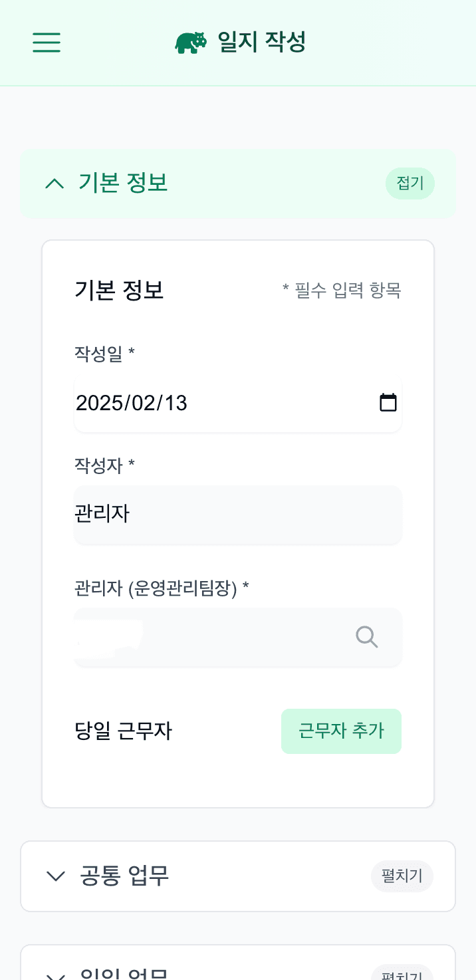Click the 작성자 field showing 관리자
Viewport: 476px width, 980px height.
point(237,515)
